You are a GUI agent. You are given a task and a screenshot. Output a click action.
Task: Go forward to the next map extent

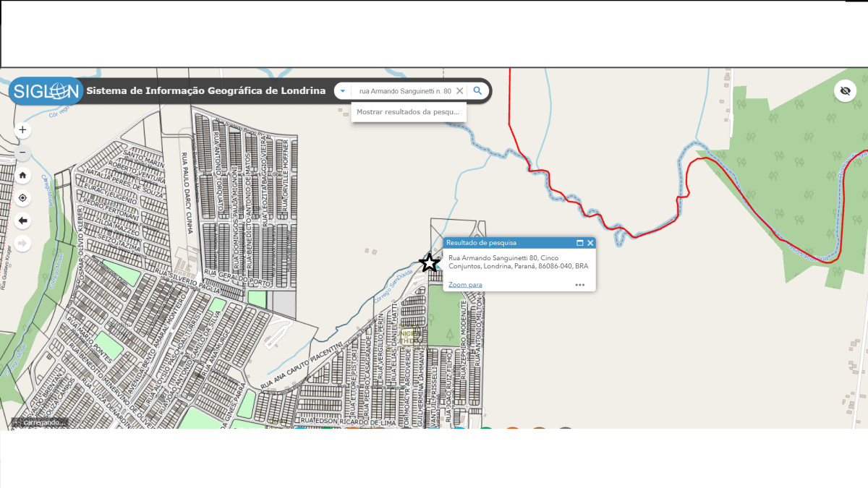[x=22, y=243]
